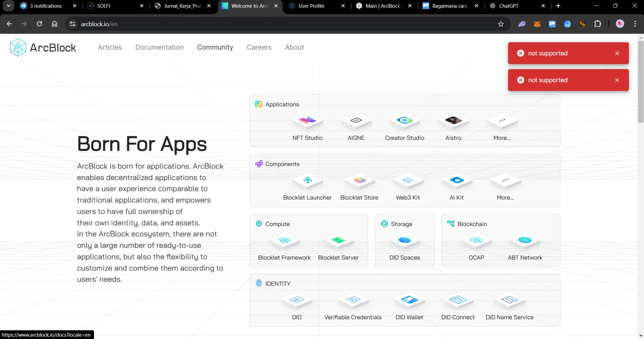Expand the tab search dropdown arrow
644x339 pixels.
[x=8, y=6]
